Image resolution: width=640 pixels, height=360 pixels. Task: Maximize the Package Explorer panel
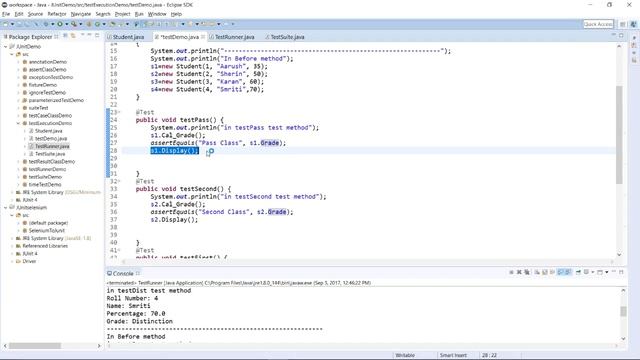97,36
